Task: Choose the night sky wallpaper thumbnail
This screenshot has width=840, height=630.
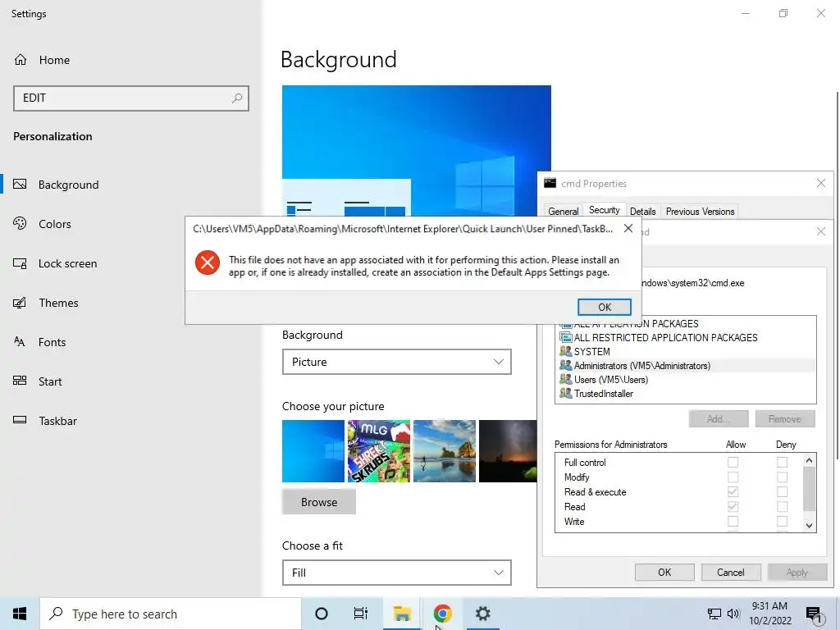Action: point(508,451)
